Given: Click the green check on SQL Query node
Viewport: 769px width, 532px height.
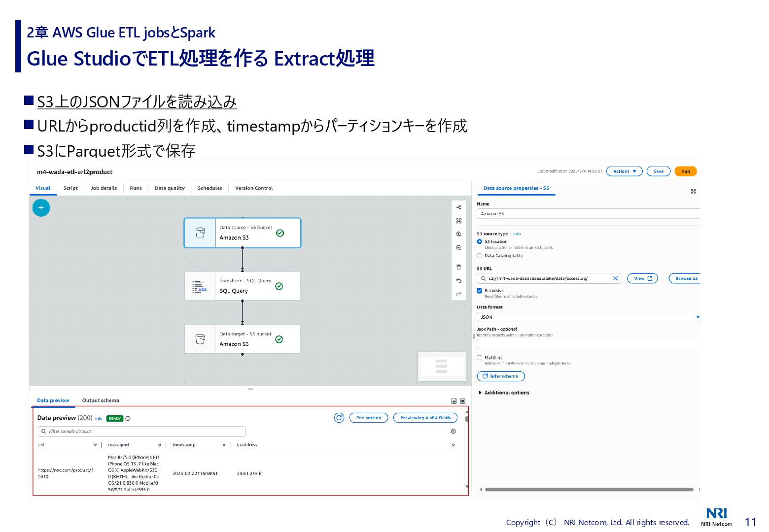Looking at the screenshot, I should (279, 286).
